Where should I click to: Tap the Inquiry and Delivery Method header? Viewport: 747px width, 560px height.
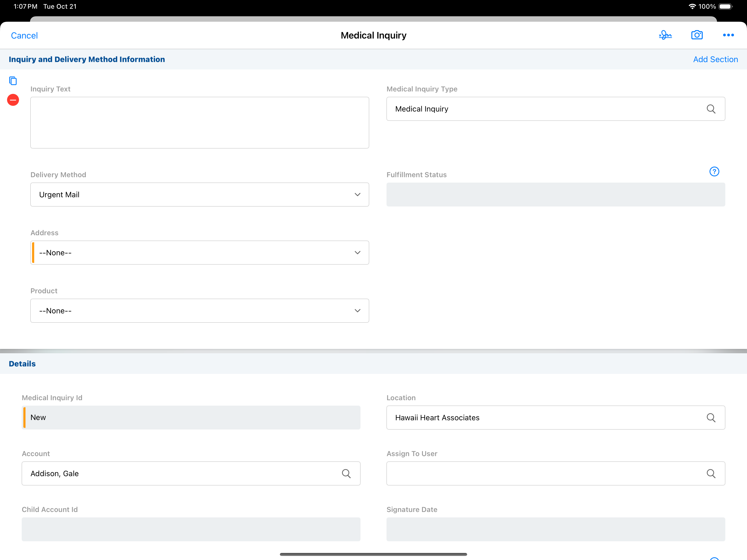pyautogui.click(x=87, y=59)
